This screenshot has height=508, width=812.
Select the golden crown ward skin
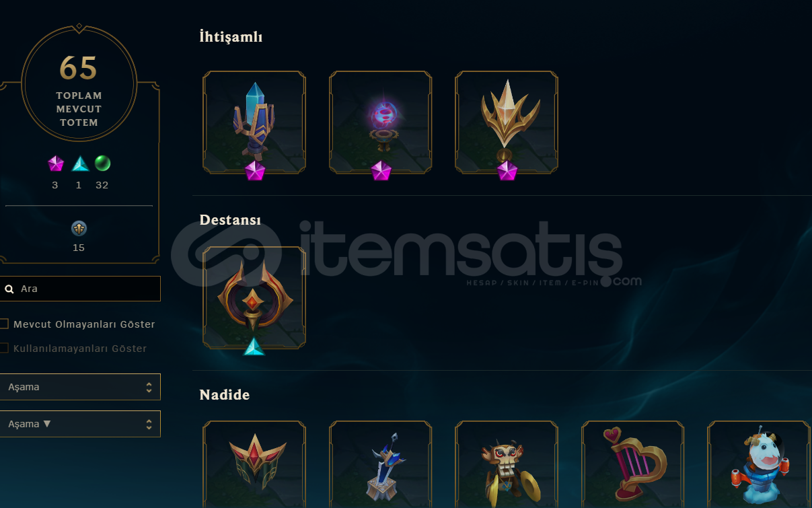click(x=507, y=122)
